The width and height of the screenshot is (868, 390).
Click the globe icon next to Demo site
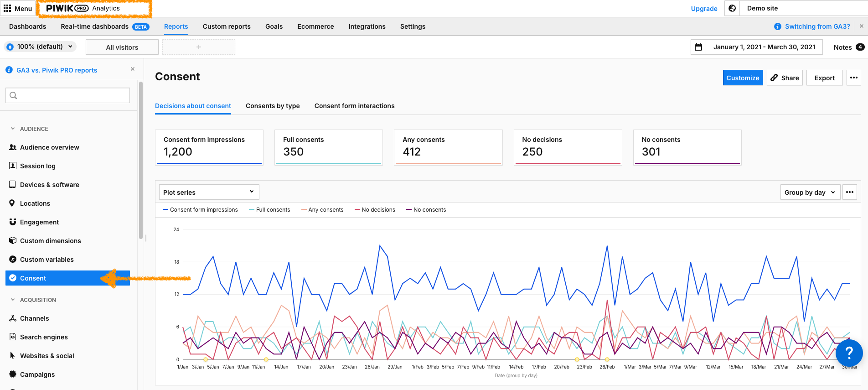pyautogui.click(x=732, y=8)
